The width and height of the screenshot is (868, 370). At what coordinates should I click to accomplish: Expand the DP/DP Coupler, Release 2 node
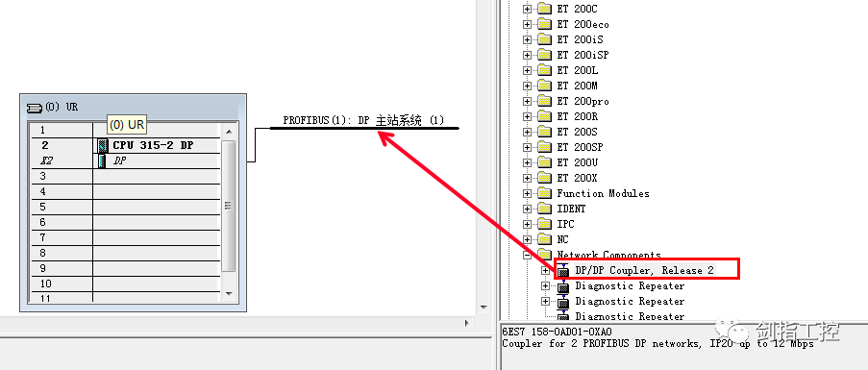pos(545,271)
